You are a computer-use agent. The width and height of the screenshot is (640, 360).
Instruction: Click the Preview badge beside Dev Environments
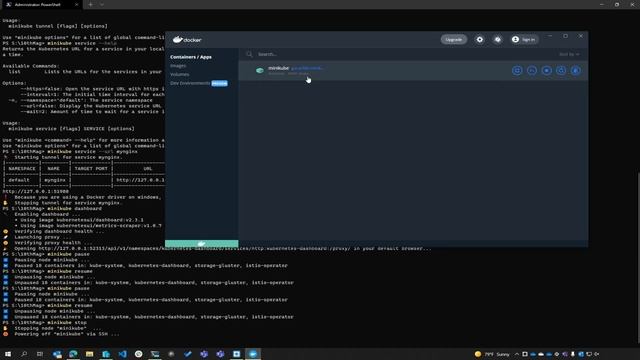(219, 83)
